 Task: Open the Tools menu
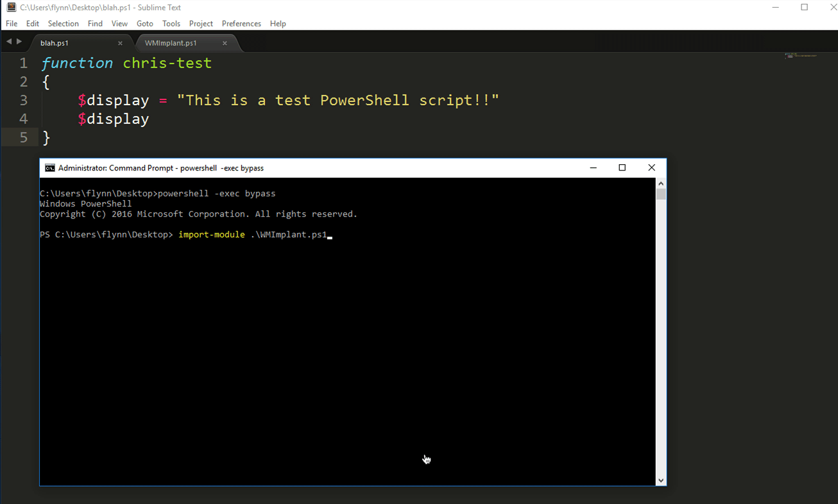click(x=171, y=24)
